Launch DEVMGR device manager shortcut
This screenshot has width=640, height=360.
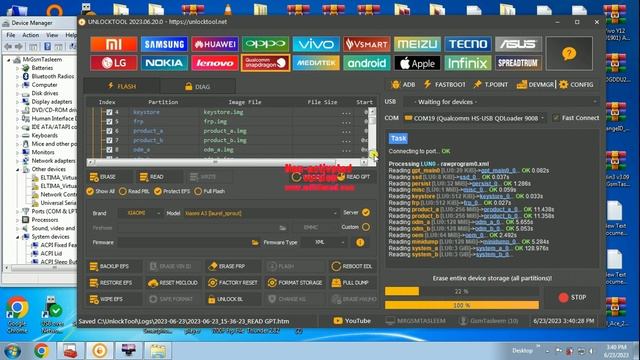535,84
